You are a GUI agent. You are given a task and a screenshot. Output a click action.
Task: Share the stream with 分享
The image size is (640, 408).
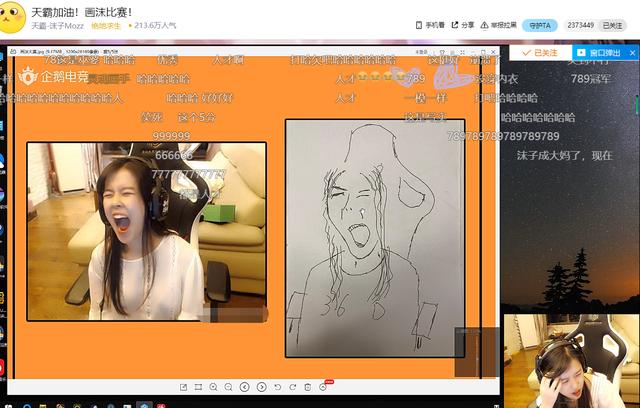pyautogui.click(x=462, y=25)
